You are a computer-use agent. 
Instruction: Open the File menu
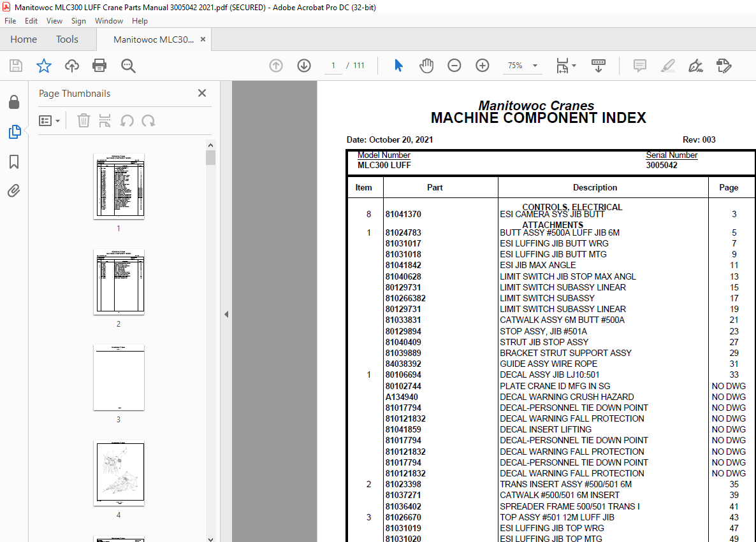10,21
